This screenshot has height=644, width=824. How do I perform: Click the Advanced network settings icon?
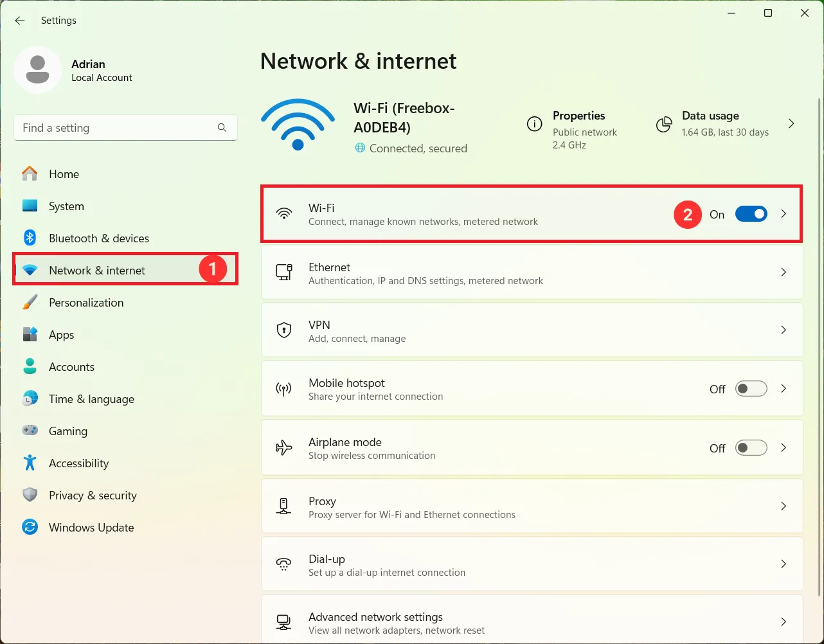283,622
